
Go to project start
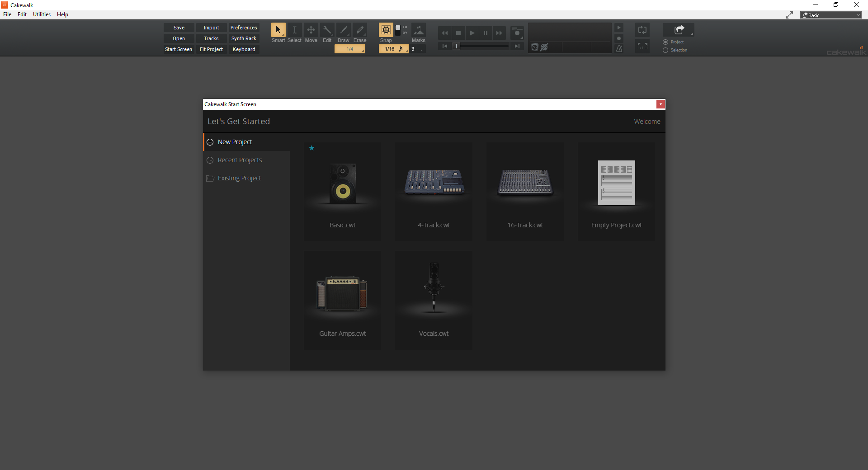(x=445, y=46)
